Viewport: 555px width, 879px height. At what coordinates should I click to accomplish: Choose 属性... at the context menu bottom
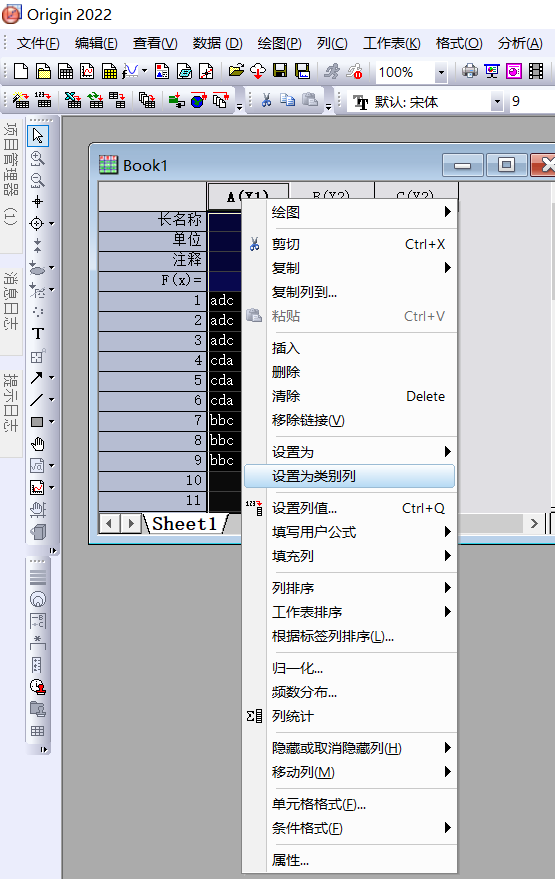pyautogui.click(x=349, y=860)
